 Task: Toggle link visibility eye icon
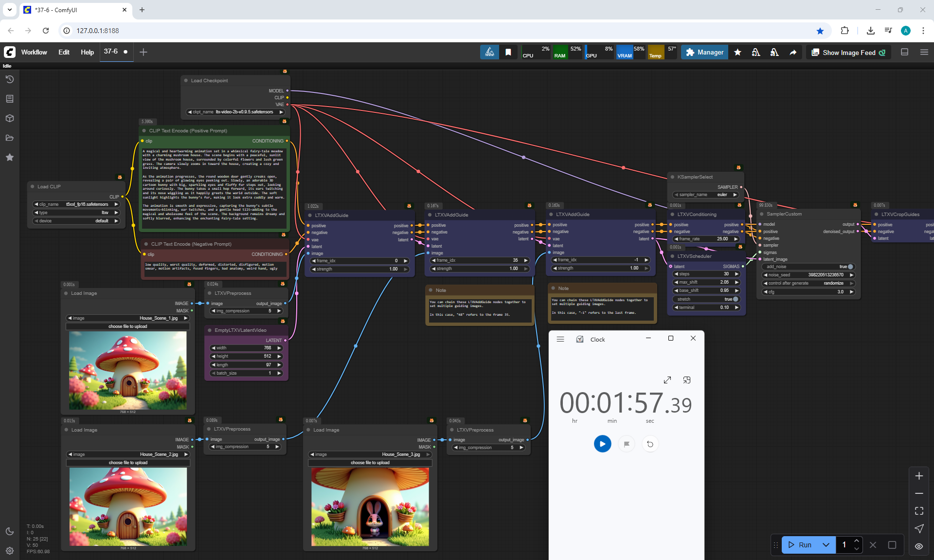tap(919, 546)
